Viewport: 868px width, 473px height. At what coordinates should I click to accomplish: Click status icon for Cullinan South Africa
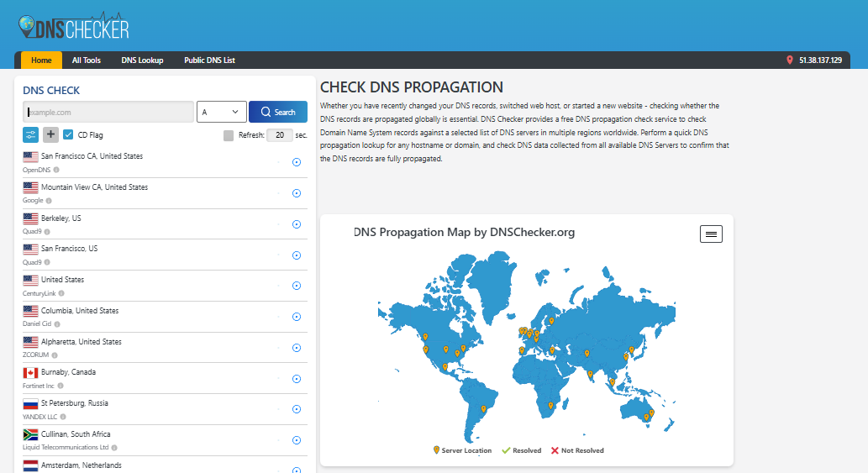point(297,439)
